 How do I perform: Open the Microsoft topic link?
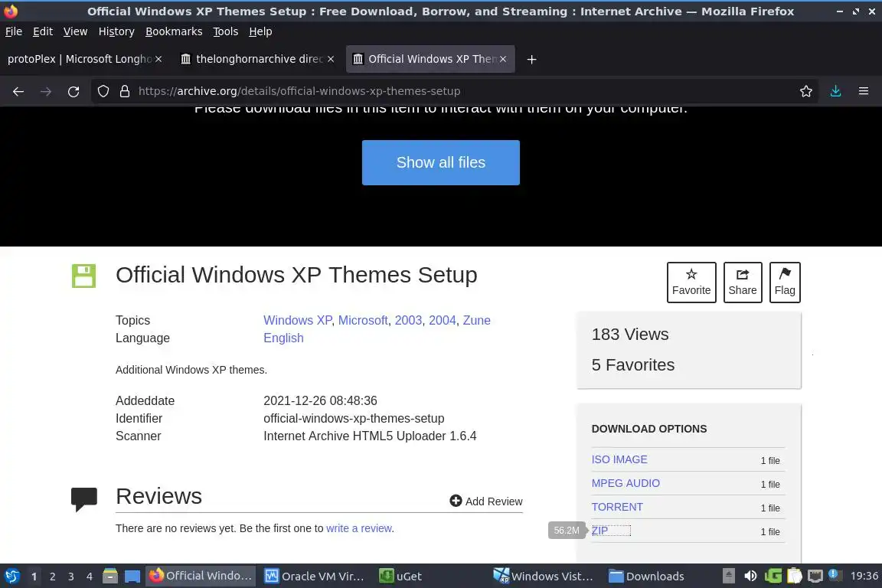363,320
